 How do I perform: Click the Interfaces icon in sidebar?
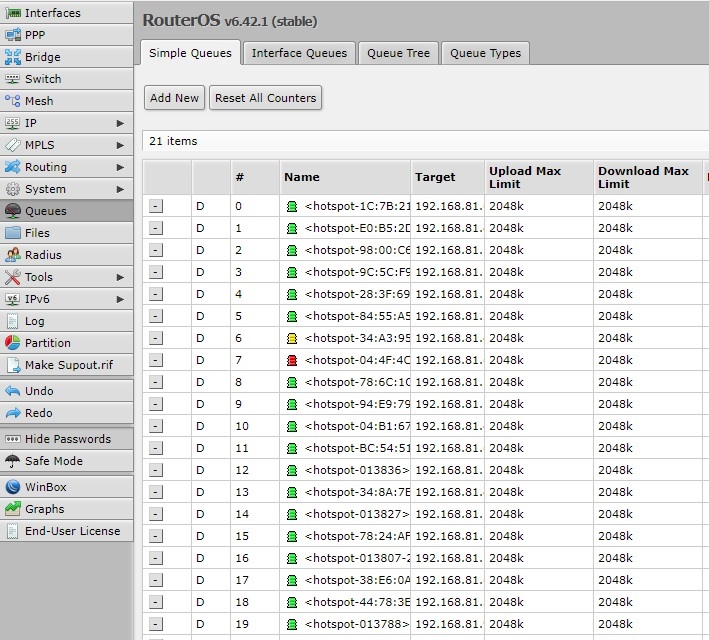[13, 13]
